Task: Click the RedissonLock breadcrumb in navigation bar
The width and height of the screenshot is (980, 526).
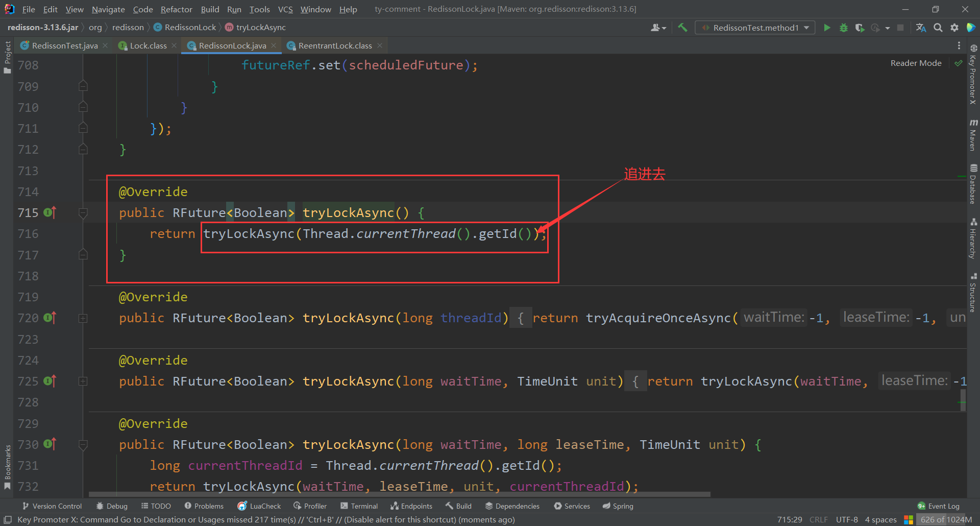Action: pyautogui.click(x=185, y=28)
